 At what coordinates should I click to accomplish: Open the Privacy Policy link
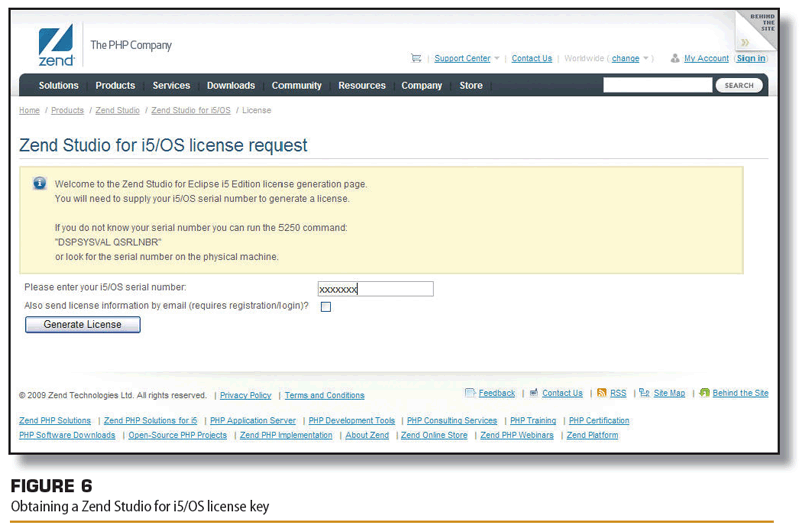(245, 395)
